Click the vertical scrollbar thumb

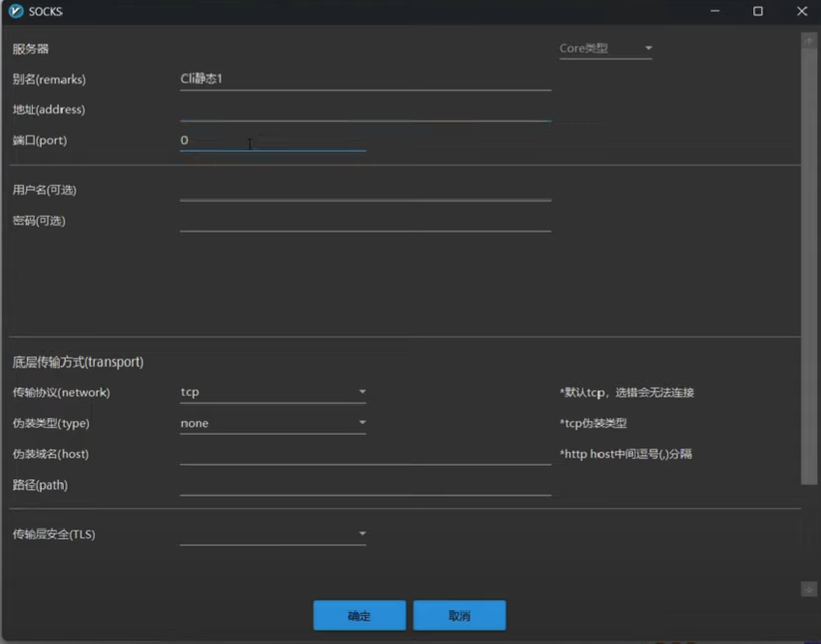[808, 261]
